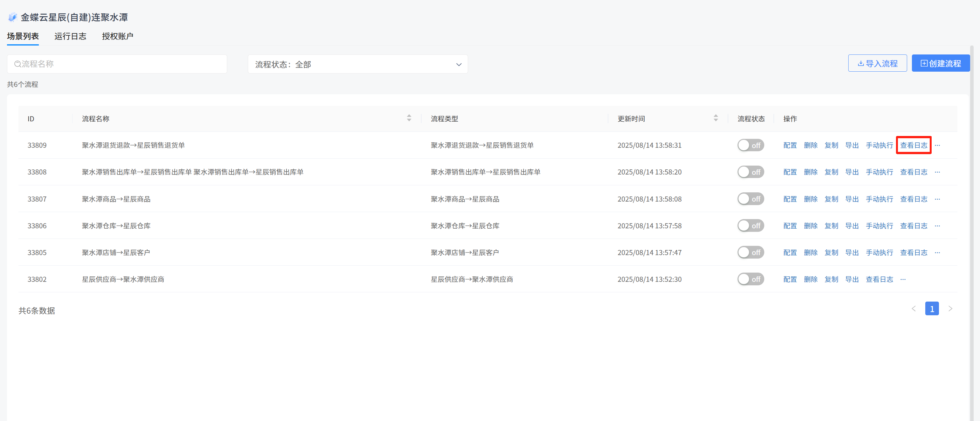Switch to the 运行日志 tab
This screenshot has width=980, height=421.
pos(70,36)
